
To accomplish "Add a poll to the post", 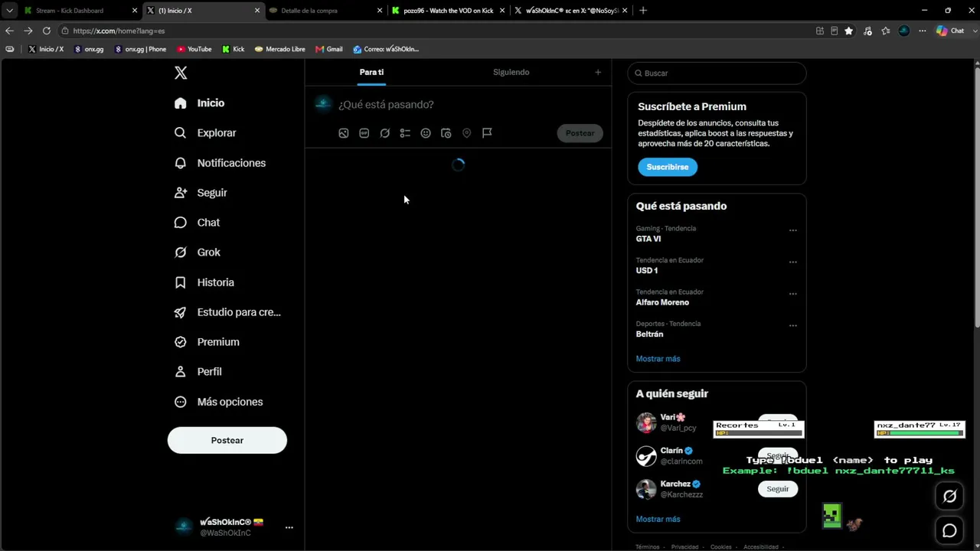I will pyautogui.click(x=405, y=133).
